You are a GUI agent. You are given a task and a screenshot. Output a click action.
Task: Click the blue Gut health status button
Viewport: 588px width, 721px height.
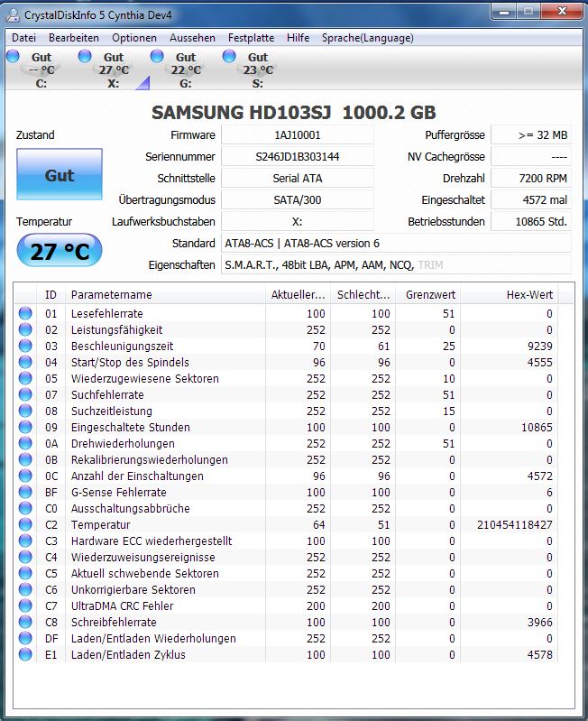tap(60, 174)
